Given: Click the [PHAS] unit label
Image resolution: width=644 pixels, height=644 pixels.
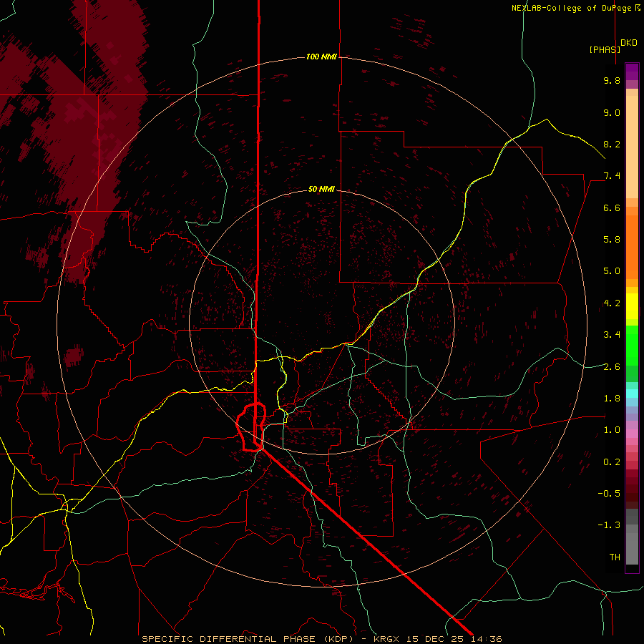Looking at the screenshot, I should tap(605, 49).
